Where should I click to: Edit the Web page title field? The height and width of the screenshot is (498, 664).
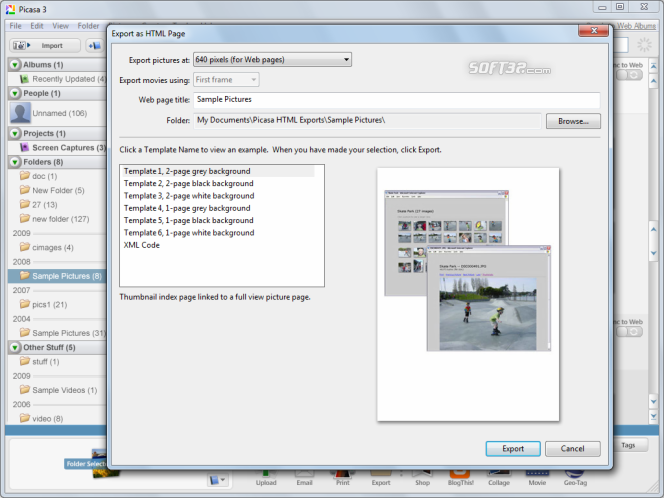[x=396, y=100]
